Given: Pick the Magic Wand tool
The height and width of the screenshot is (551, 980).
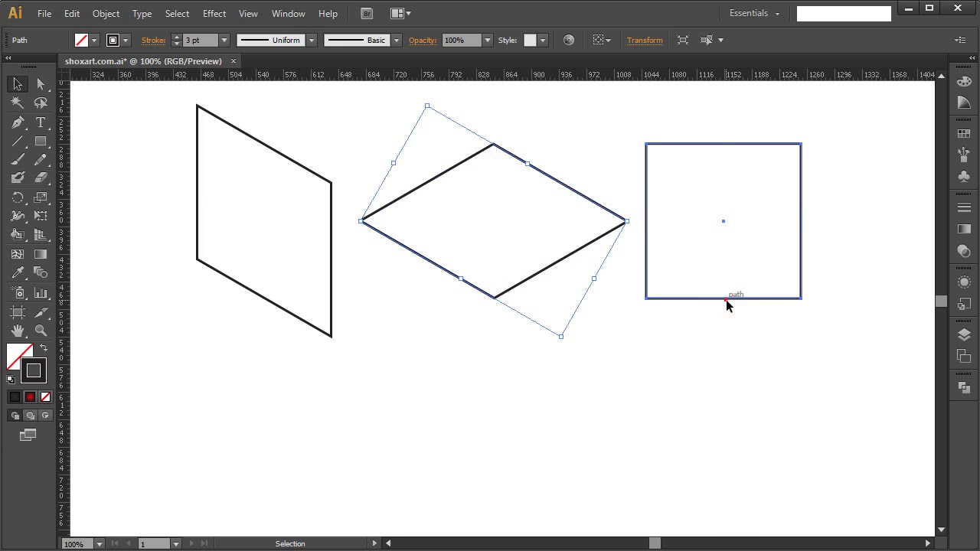Looking at the screenshot, I should point(18,103).
